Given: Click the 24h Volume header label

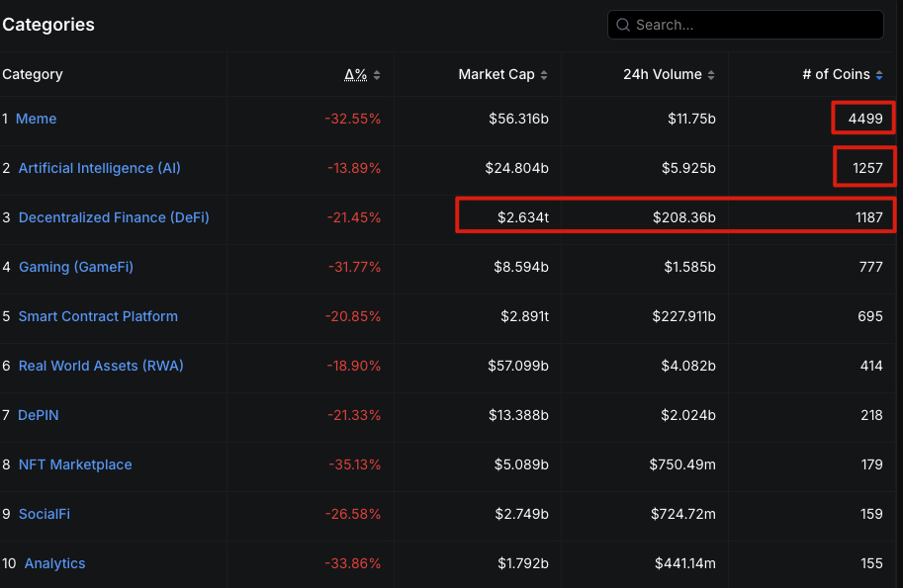Looking at the screenshot, I should (663, 74).
